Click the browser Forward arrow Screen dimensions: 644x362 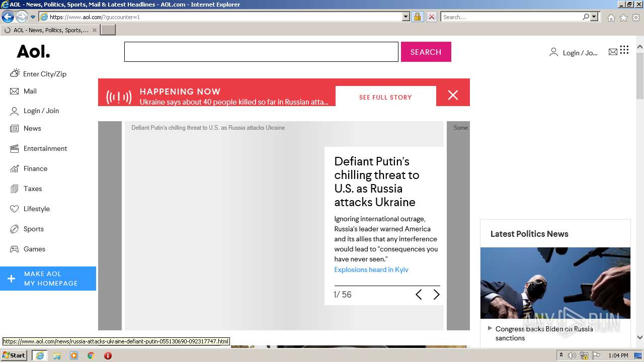(x=22, y=17)
